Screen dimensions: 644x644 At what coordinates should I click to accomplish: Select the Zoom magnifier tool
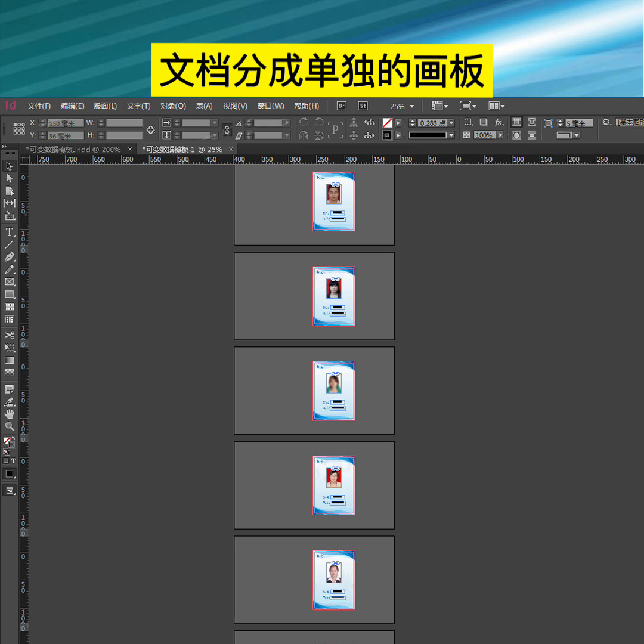tap(10, 426)
